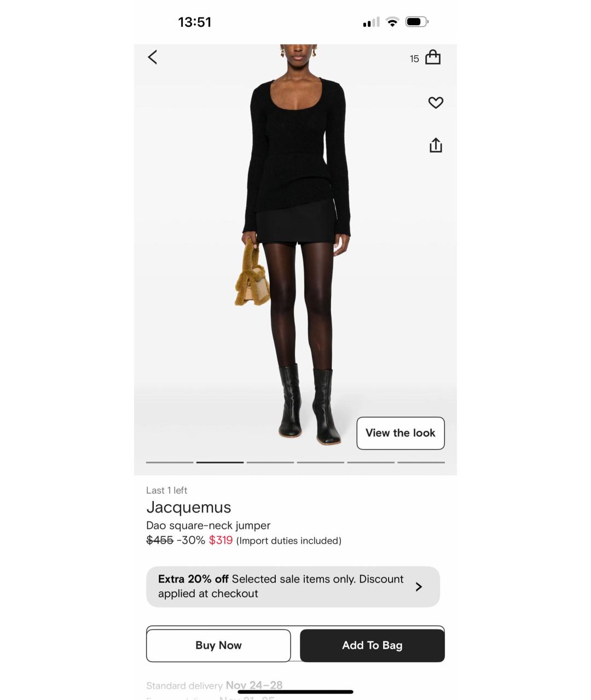
Task: Tap the battery status icon
Action: 417,22
